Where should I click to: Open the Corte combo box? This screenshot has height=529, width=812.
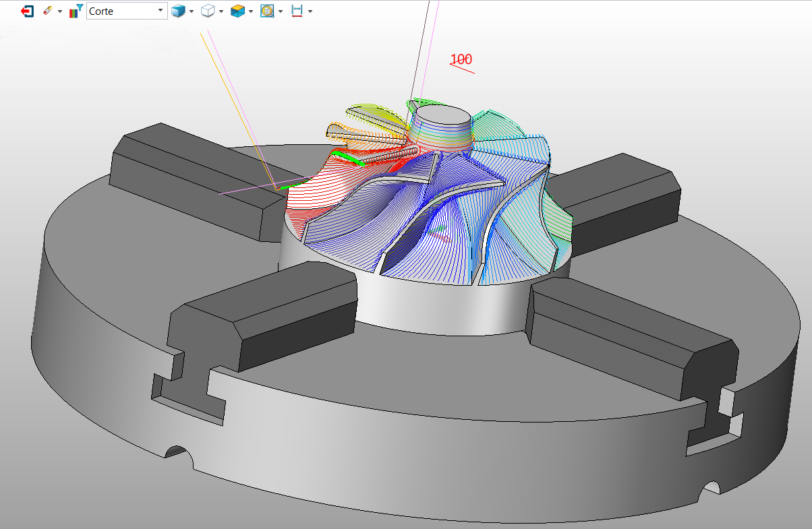(127, 11)
